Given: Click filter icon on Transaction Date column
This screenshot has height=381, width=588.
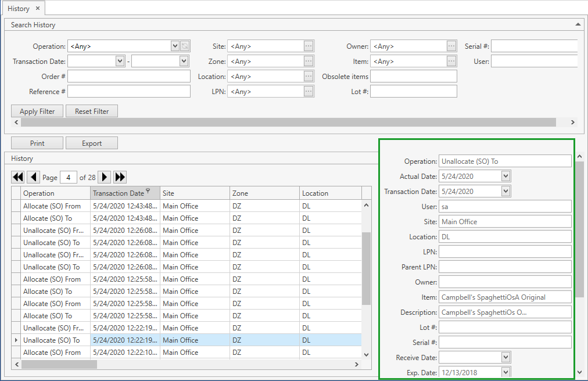Looking at the screenshot, I should (148, 191).
